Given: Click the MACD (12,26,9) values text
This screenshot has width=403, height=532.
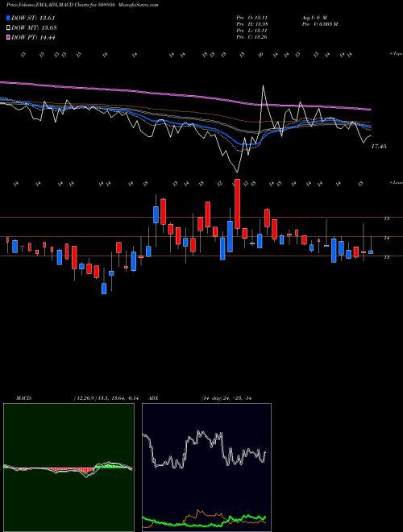Looking at the screenshot, I should pyautogui.click(x=106, y=398).
